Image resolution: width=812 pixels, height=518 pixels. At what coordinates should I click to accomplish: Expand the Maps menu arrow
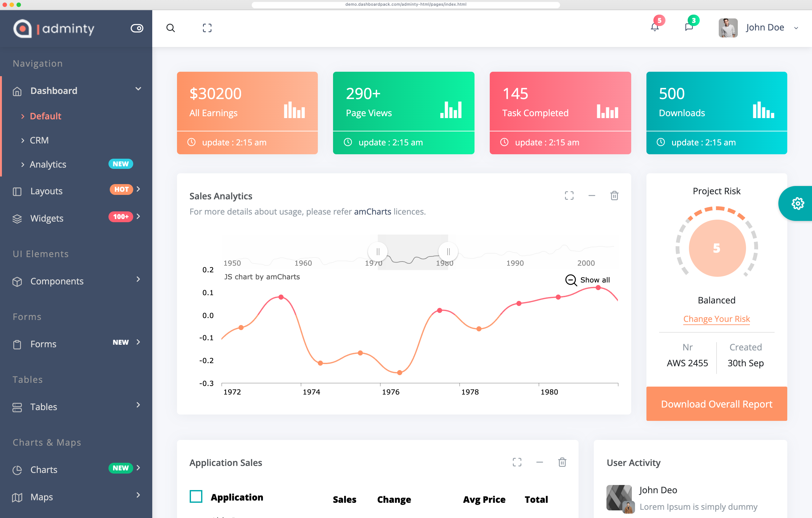[138, 495]
